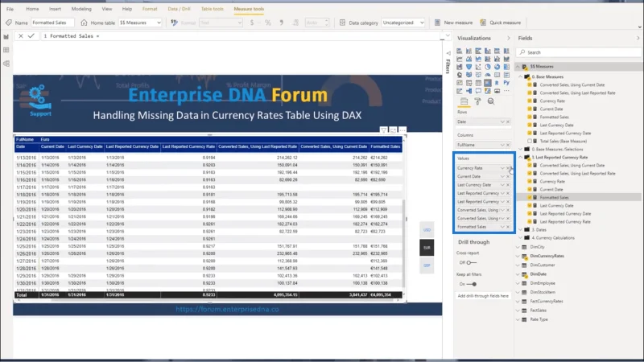Check Total Sales (Base Measure) field
Image resolution: width=644 pixels, height=362 pixels.
click(x=530, y=142)
